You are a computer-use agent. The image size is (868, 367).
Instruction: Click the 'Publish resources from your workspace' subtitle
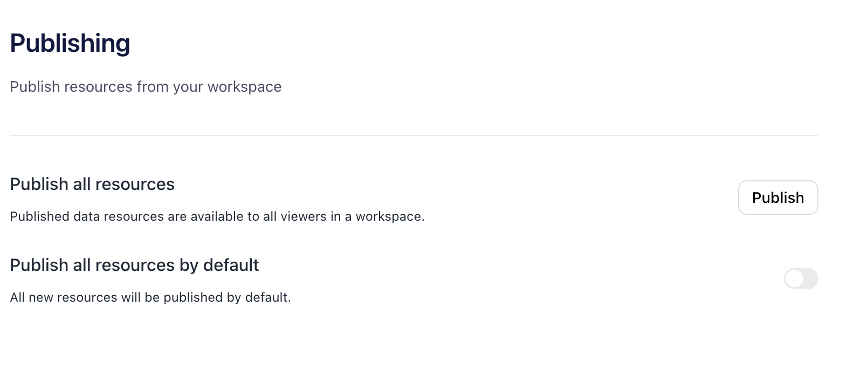click(x=146, y=87)
